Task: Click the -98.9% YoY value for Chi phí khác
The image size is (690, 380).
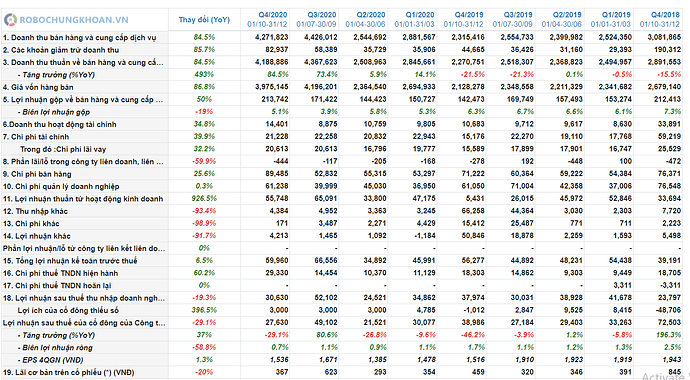Action: point(204,224)
